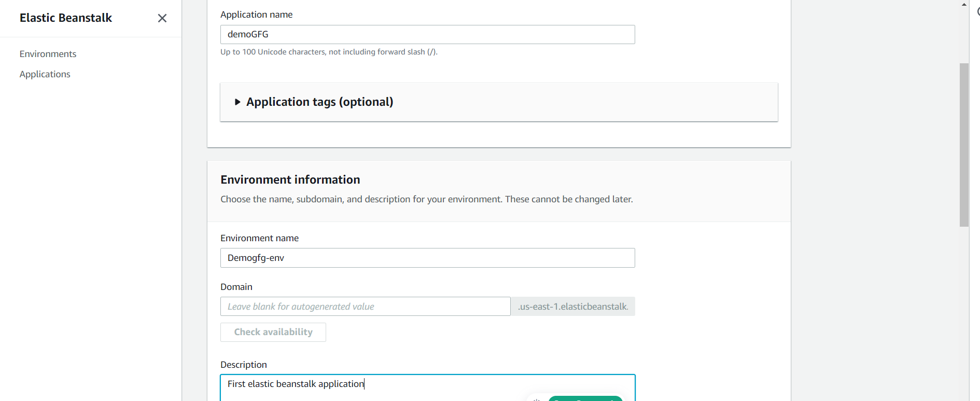Click the Environment name text box
980x401 pixels.
[x=427, y=258]
